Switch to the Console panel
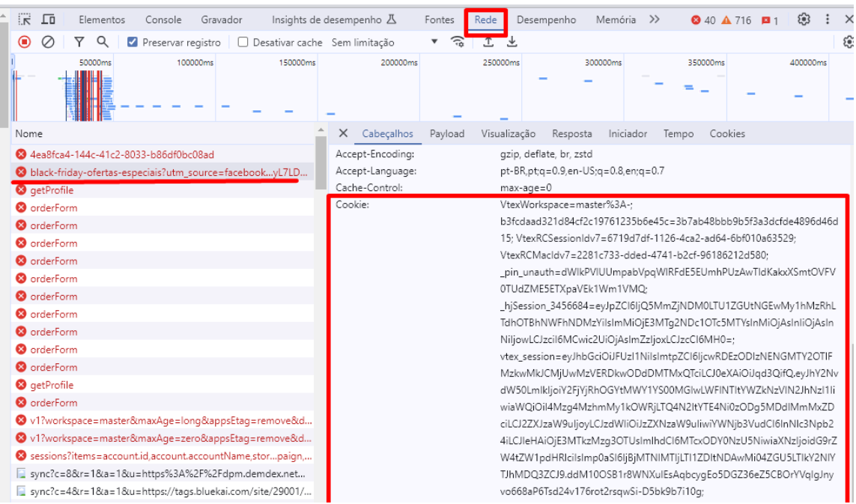This screenshot has width=856, height=504. pyautogui.click(x=163, y=19)
